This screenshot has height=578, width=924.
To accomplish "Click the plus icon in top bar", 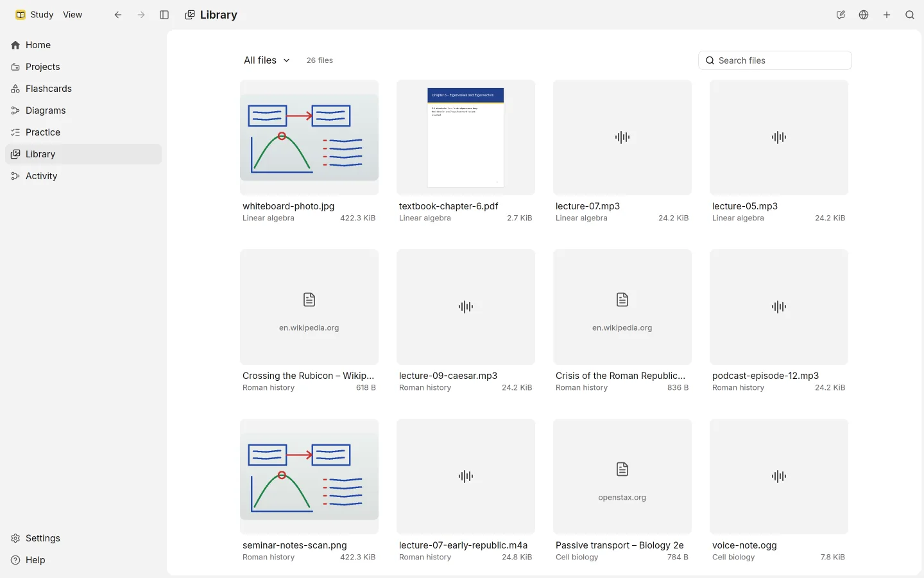I will point(887,15).
